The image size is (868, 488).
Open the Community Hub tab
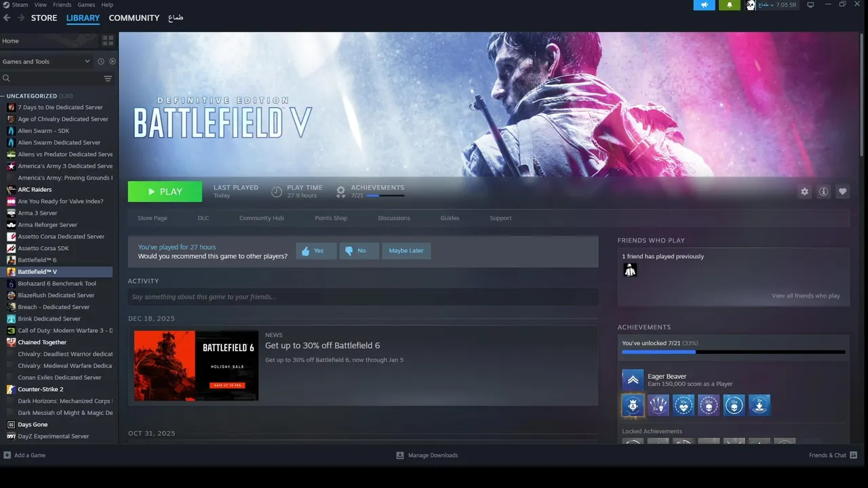262,218
